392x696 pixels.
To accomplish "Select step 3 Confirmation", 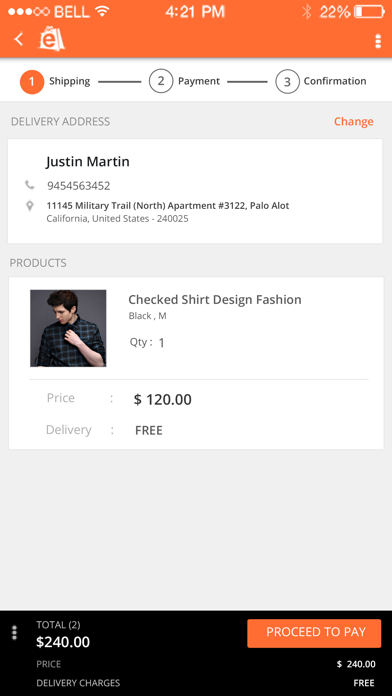I will pyautogui.click(x=321, y=82).
